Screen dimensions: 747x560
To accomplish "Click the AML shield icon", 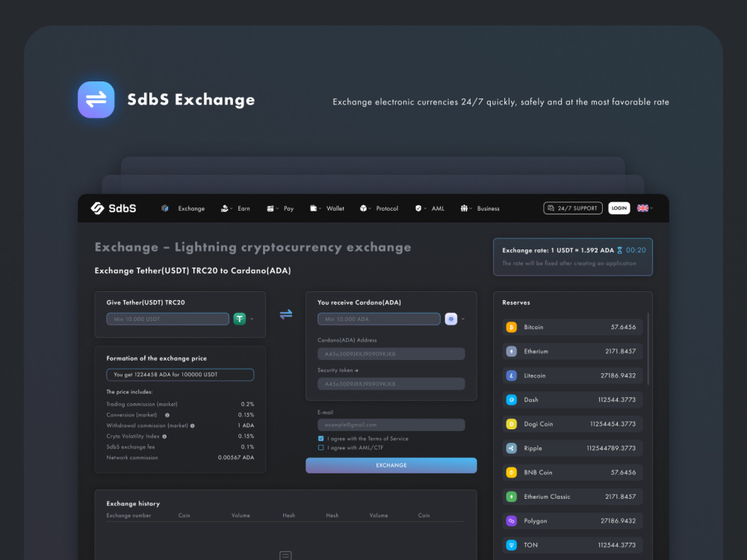I will [418, 208].
